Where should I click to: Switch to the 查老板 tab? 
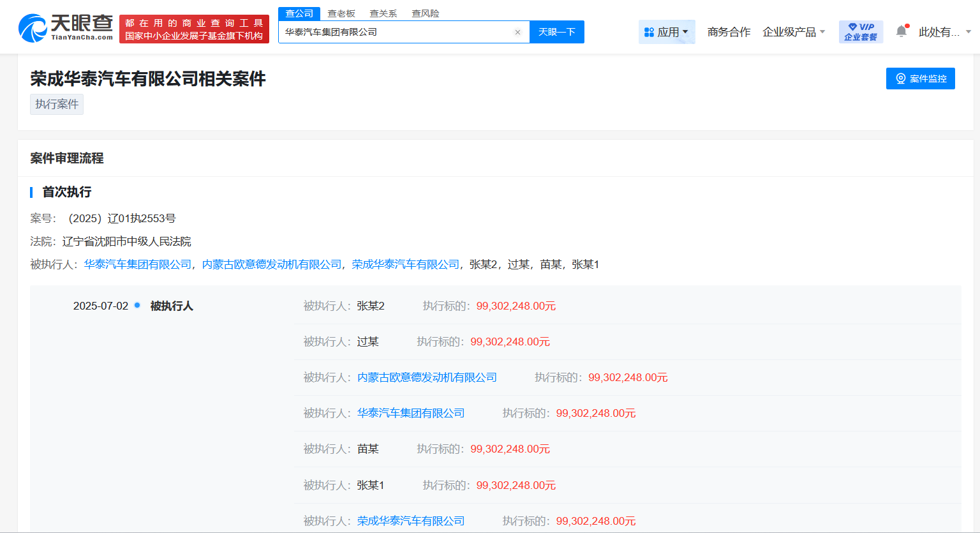(341, 13)
